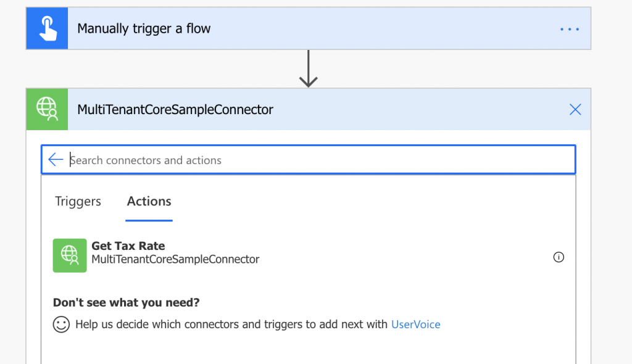
Task: Click the MultiTenantCoreSampleConnector header bar
Action: click(x=309, y=109)
